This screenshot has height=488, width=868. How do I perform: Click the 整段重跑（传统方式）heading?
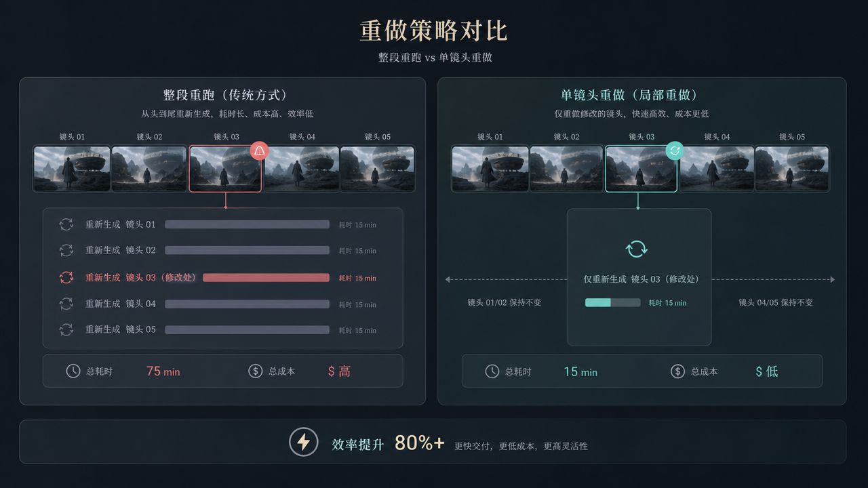click(225, 96)
